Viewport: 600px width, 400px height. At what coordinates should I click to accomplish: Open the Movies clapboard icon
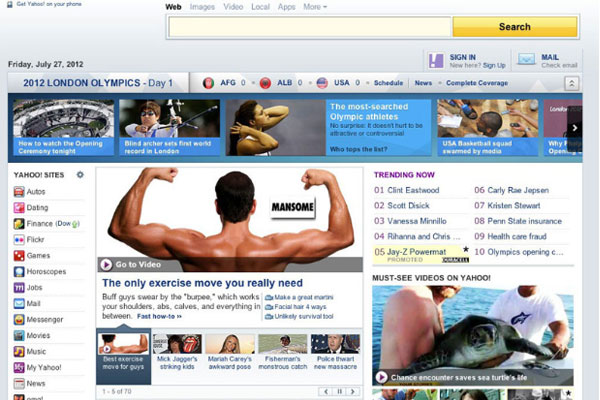coord(19,335)
